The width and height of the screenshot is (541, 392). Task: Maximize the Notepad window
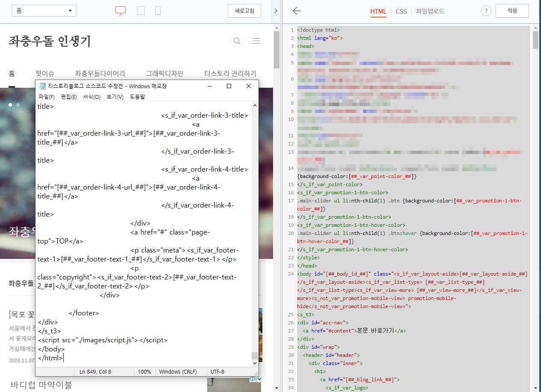229,86
